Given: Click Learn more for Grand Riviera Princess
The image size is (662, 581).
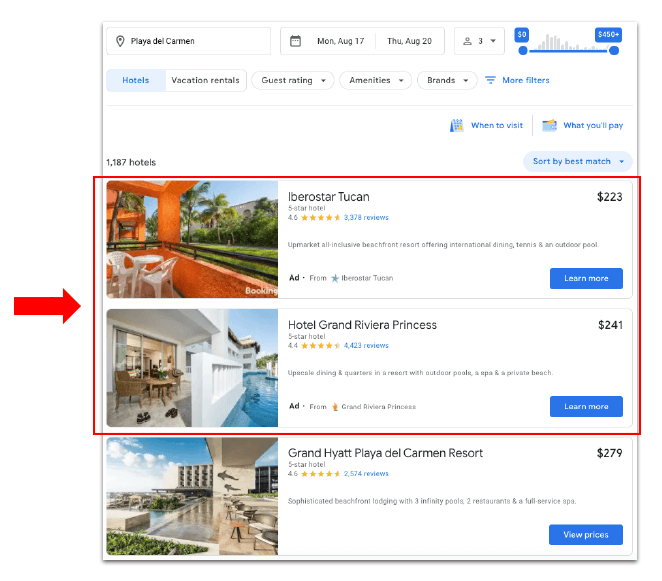Looking at the screenshot, I should (x=586, y=406).
